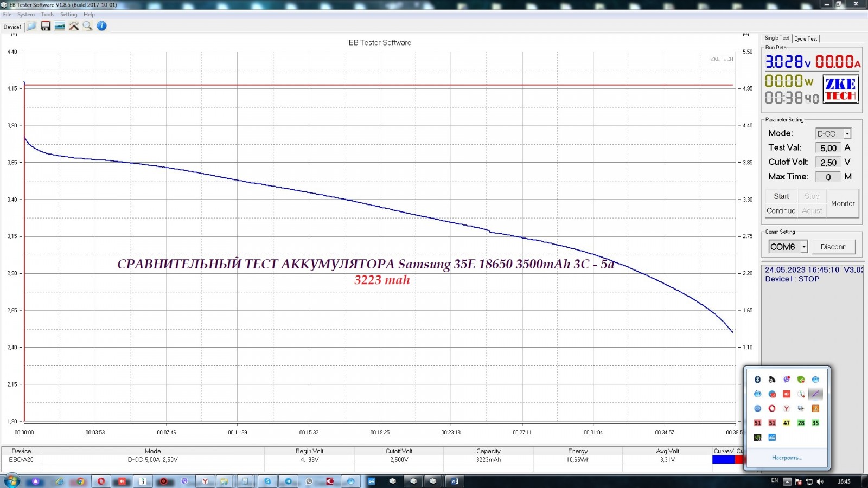Click the floppy disk save icon
Viewport: 868px width, 488px height.
tap(46, 26)
